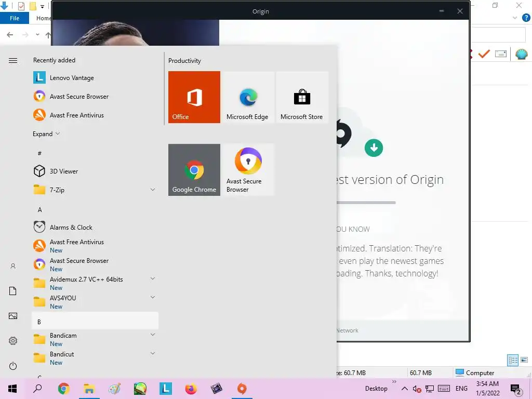This screenshot has width=532, height=399.
Task: Minimize the Origin window
Action: tap(442, 11)
